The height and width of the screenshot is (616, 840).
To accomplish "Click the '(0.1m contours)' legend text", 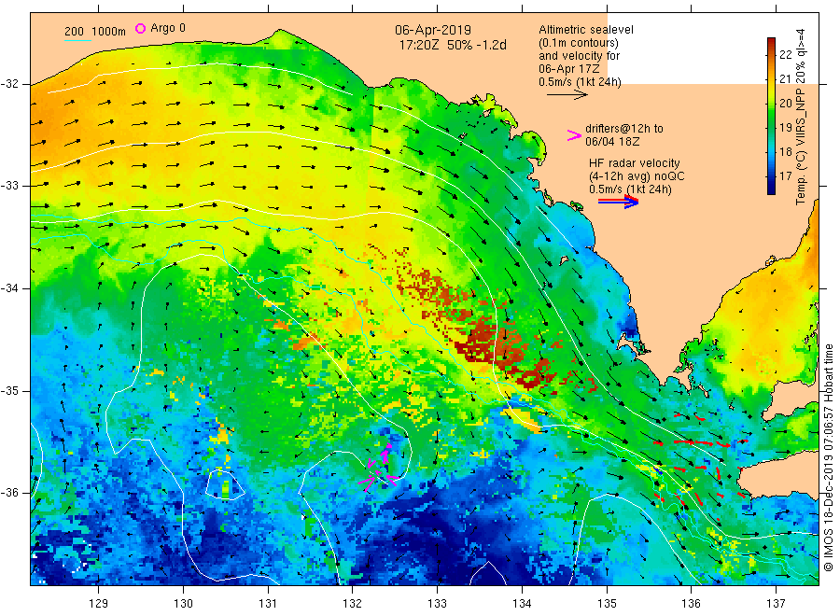I will pos(578,43).
